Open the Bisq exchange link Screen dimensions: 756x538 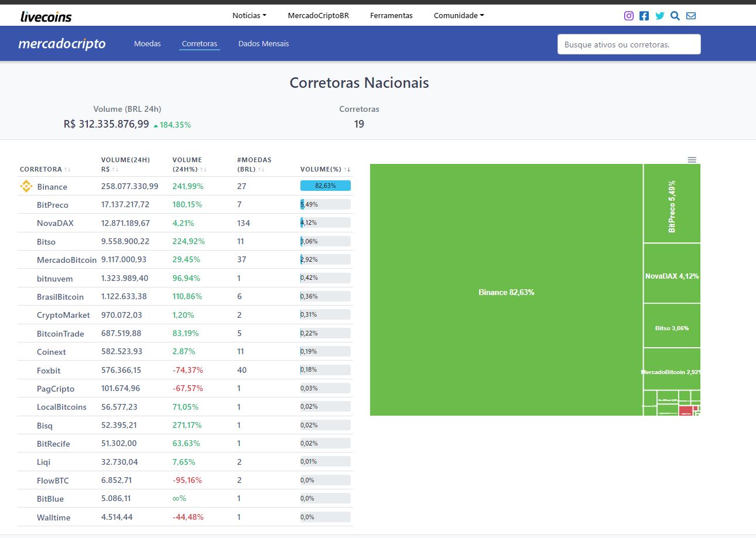point(45,426)
